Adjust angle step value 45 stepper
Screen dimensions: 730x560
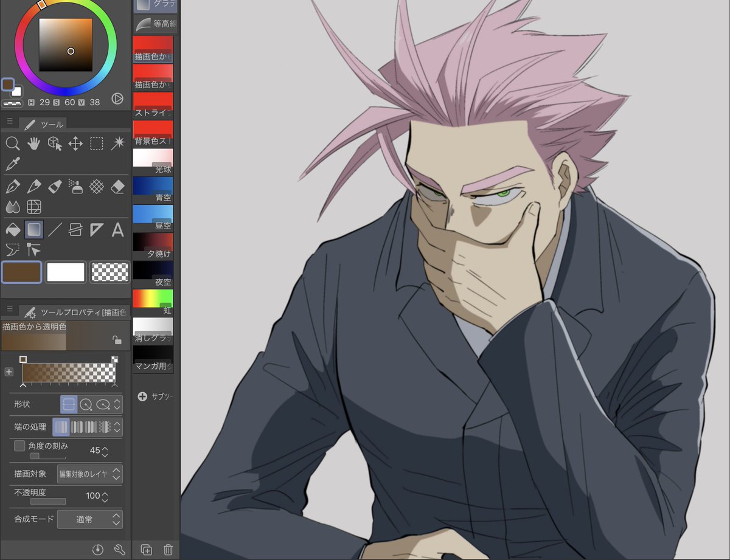[x=105, y=451]
